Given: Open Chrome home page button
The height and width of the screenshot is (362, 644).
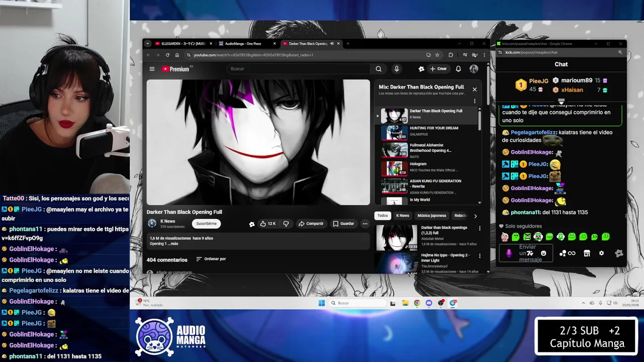Looking at the screenshot, I should tap(177, 55).
